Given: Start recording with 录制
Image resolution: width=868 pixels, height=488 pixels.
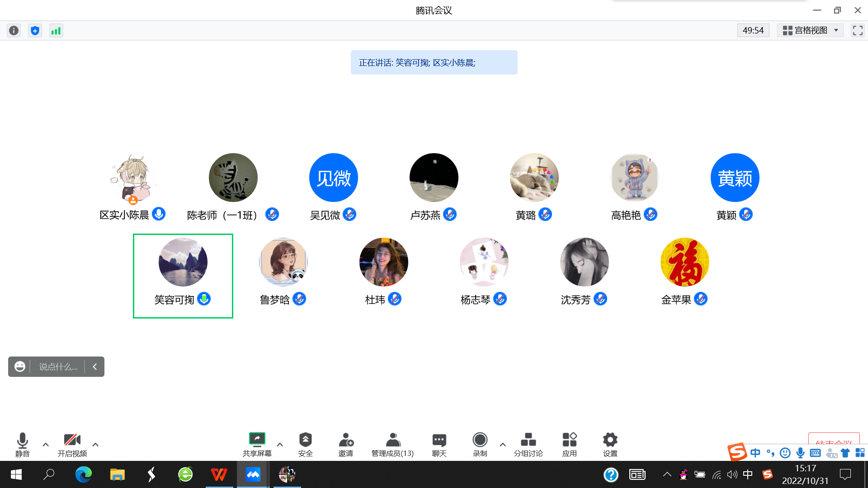Looking at the screenshot, I should pyautogui.click(x=480, y=445).
